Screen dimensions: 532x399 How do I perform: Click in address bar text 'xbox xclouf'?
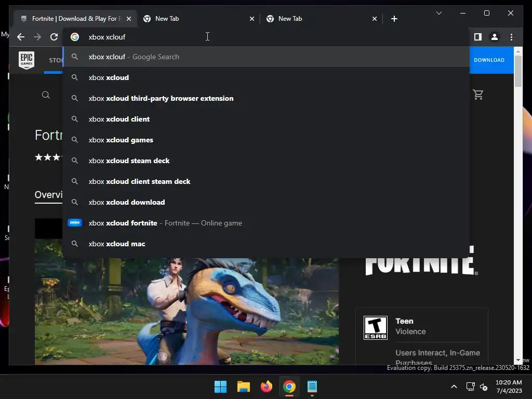click(107, 37)
